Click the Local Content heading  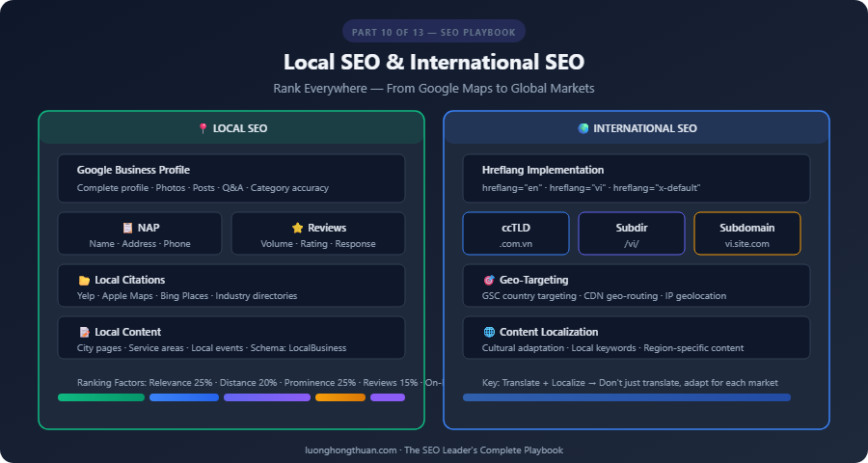(x=128, y=332)
